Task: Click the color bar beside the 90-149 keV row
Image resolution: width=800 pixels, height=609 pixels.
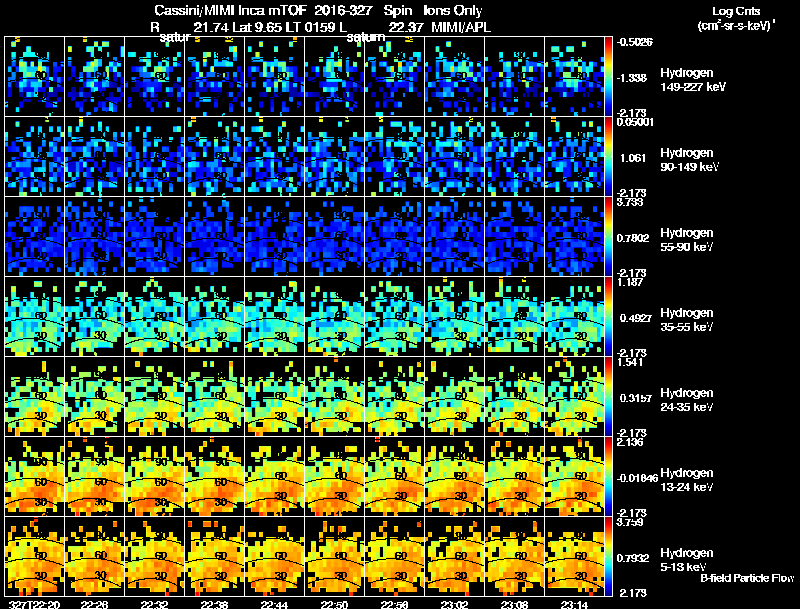Action: pos(608,157)
